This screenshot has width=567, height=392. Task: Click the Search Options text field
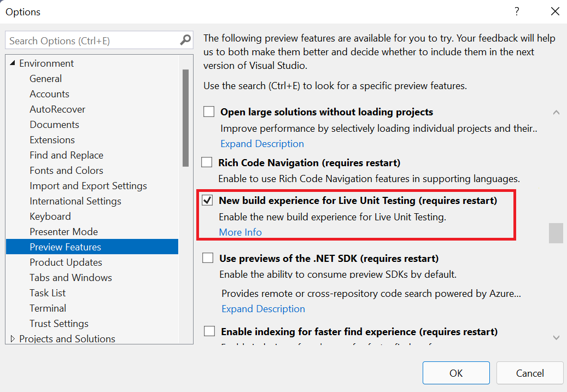93,40
